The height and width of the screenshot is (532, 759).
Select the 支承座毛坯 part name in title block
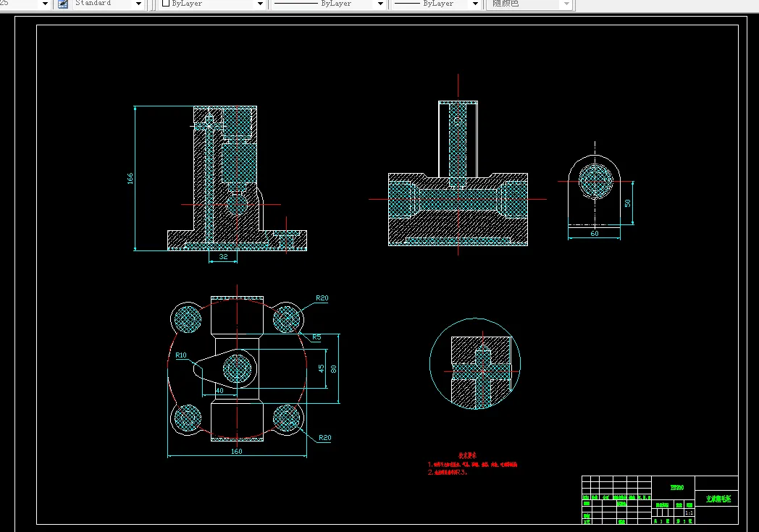click(718, 499)
